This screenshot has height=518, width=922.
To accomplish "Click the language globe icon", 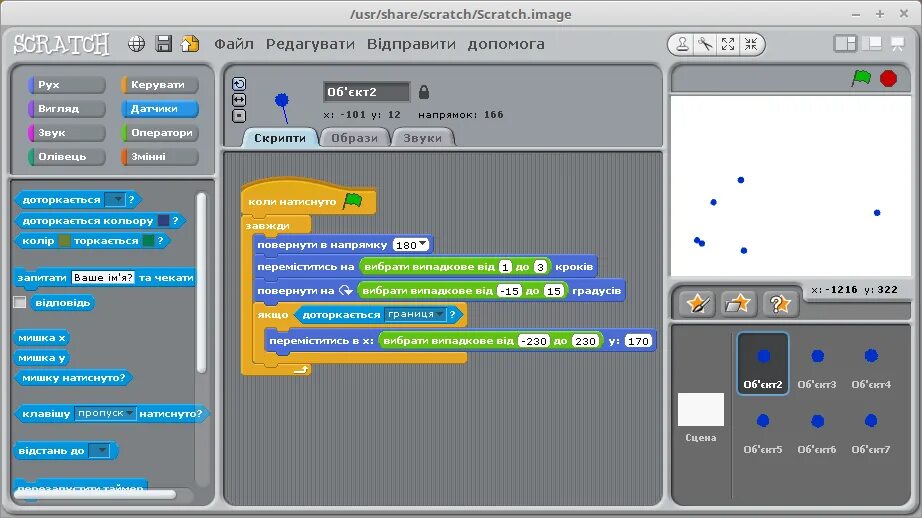I will pyautogui.click(x=136, y=44).
